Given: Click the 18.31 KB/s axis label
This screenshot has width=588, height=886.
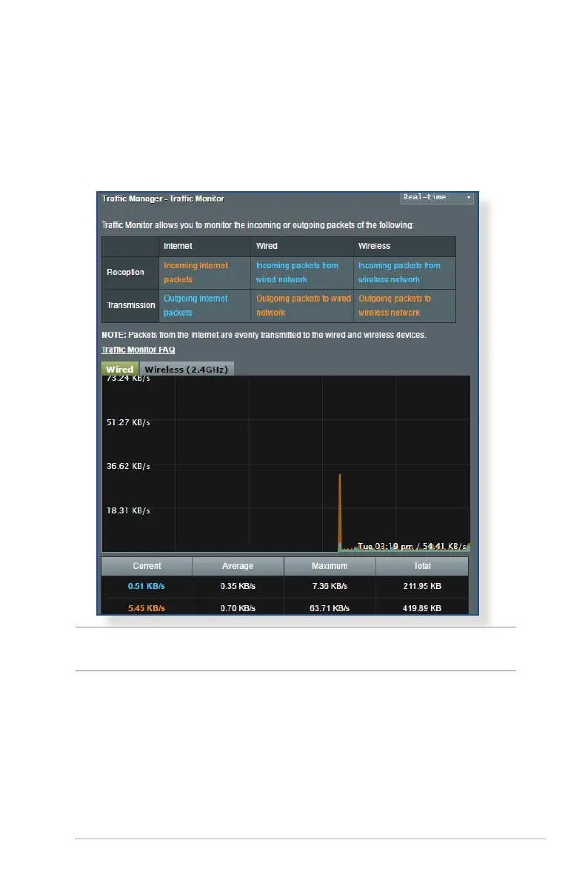Looking at the screenshot, I should 128,510.
